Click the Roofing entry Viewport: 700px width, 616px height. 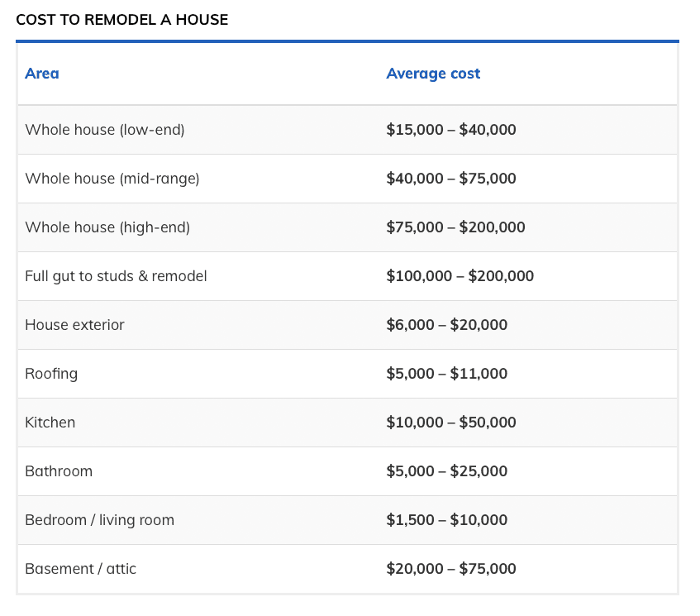click(x=51, y=374)
